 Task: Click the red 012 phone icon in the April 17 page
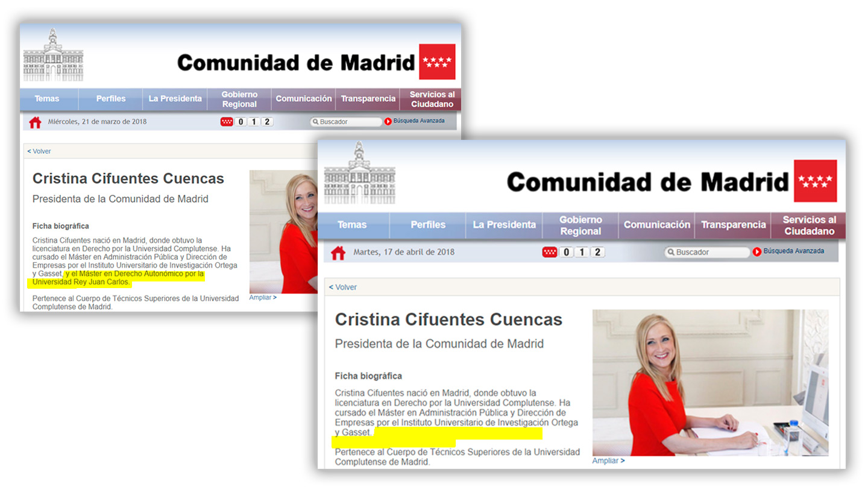pos(549,253)
